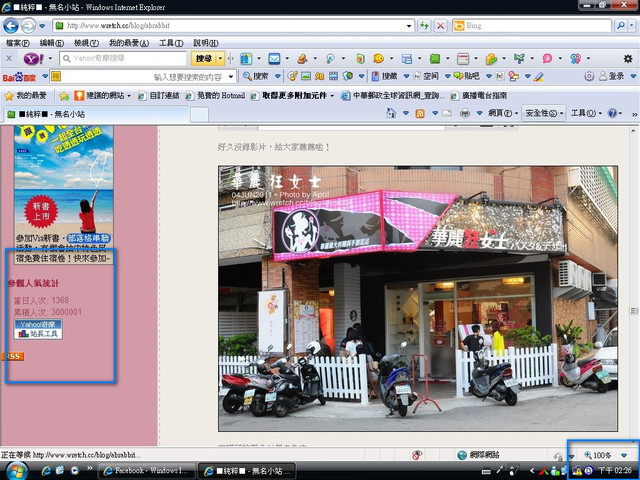Image resolution: width=640 pixels, height=480 pixels.
Task: Click the calendar icon in Yahoo toolbar
Action: point(463,59)
